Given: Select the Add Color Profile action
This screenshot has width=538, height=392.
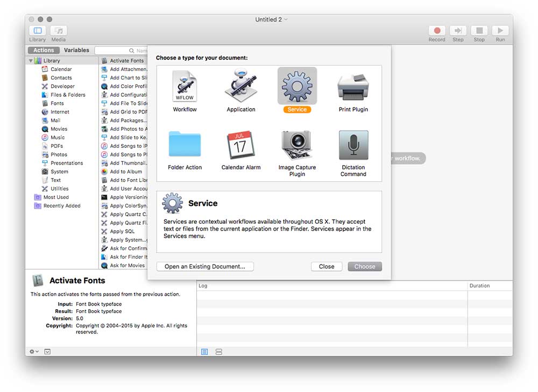Looking at the screenshot, I should (124, 87).
